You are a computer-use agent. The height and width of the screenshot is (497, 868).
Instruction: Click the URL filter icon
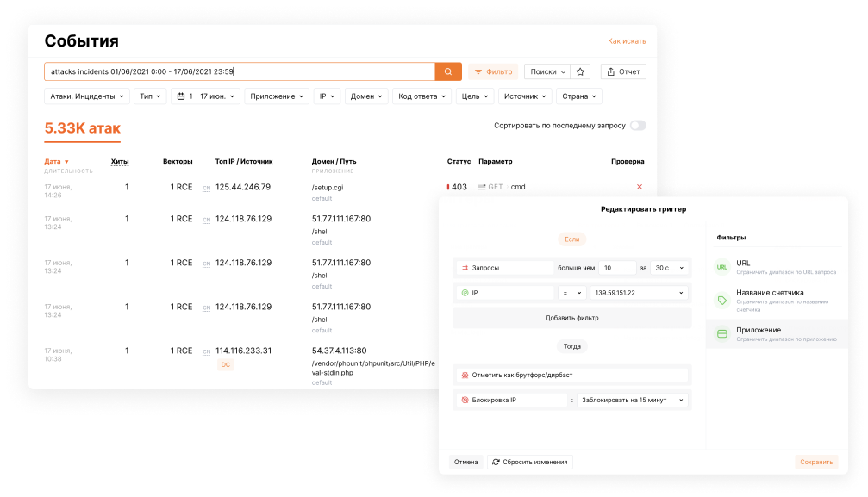point(721,267)
